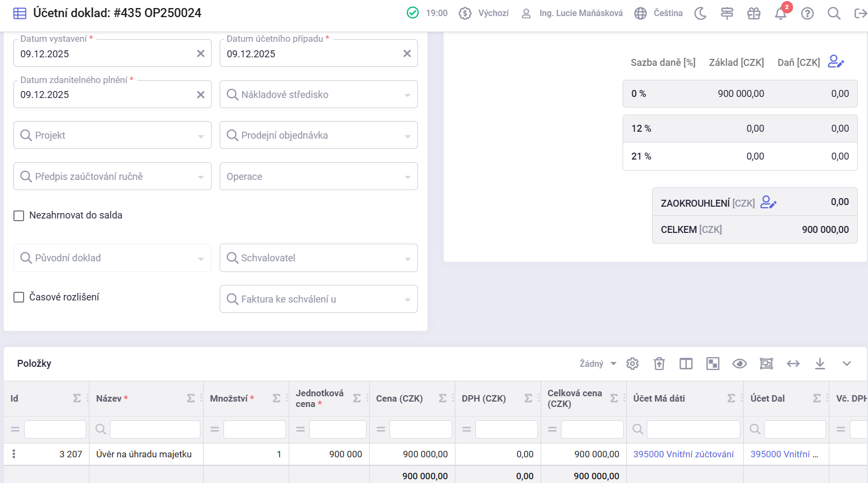The height and width of the screenshot is (483, 868).
Task: Enable Časové rozlišení checkbox
Action: [19, 297]
